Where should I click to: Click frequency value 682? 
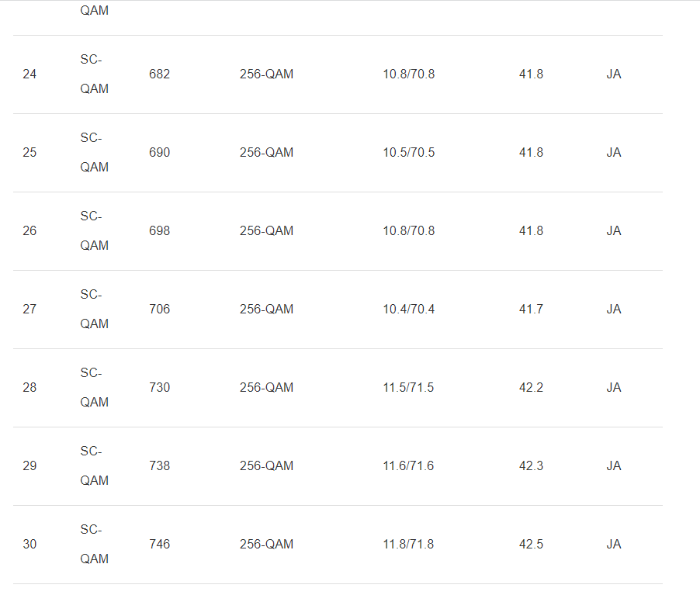[x=159, y=74]
